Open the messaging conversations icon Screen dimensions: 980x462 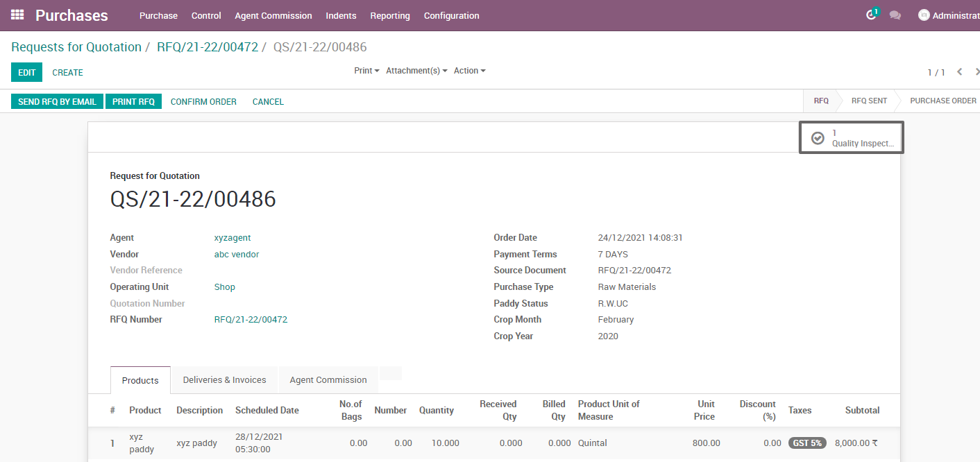pyautogui.click(x=895, y=15)
